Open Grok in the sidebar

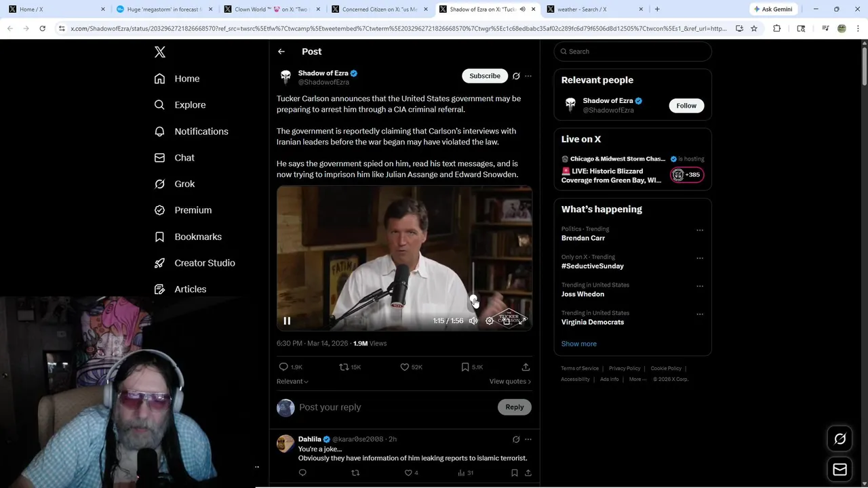click(x=174, y=184)
